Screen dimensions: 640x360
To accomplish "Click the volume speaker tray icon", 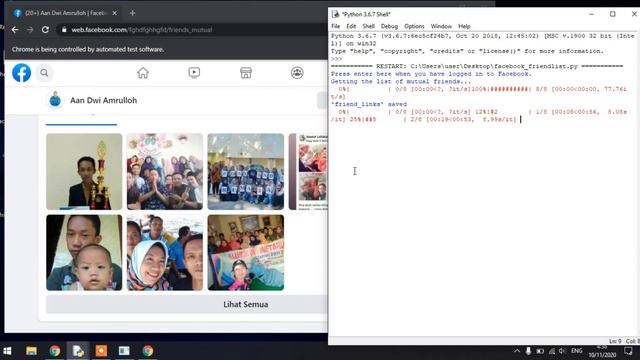I will (x=562, y=351).
